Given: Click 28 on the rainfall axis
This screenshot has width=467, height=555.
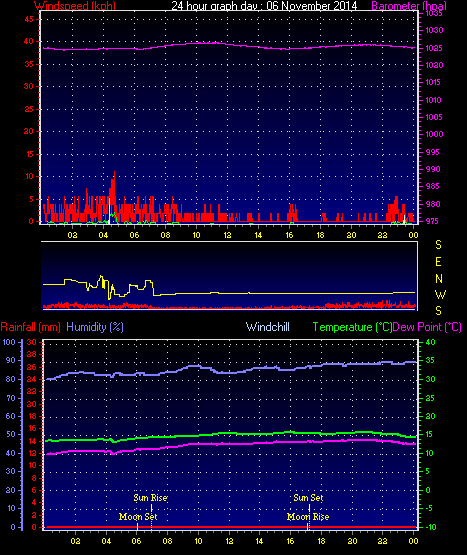Looking at the screenshot, I should (x=32, y=354).
